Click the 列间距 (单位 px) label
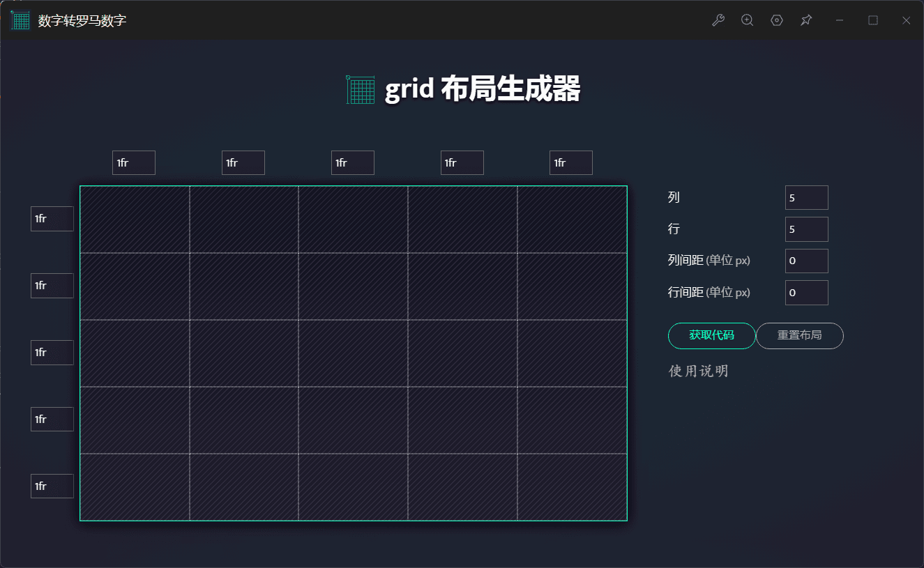The height and width of the screenshot is (568, 924). pos(709,261)
